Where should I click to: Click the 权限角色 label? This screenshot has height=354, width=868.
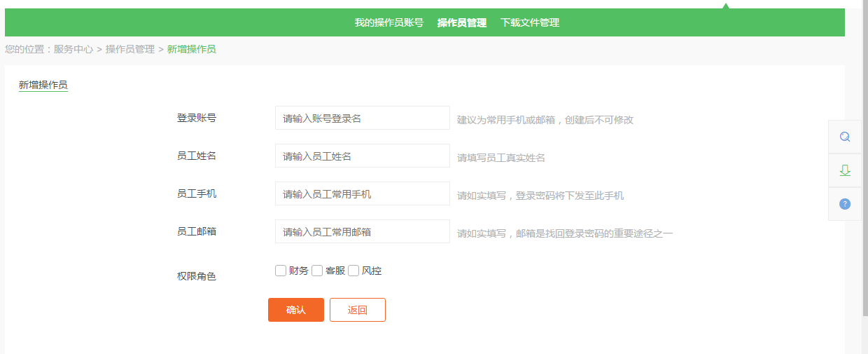pos(197,276)
